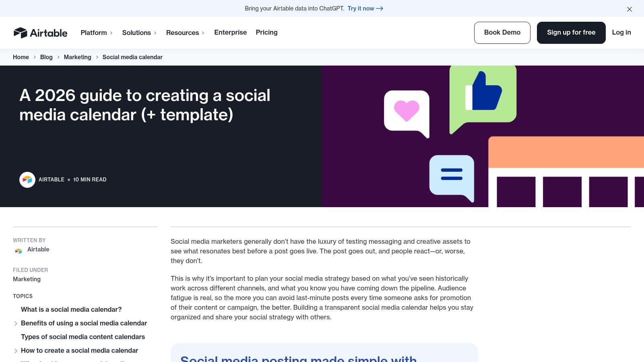Select the Enterprise menu item
Image resolution: width=644 pixels, height=362 pixels.
click(230, 33)
